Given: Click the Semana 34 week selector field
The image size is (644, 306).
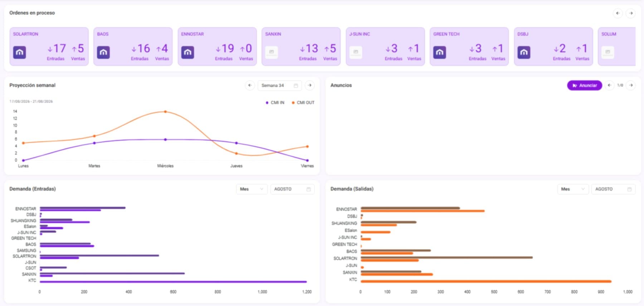Looking at the screenshot, I should click(279, 86).
